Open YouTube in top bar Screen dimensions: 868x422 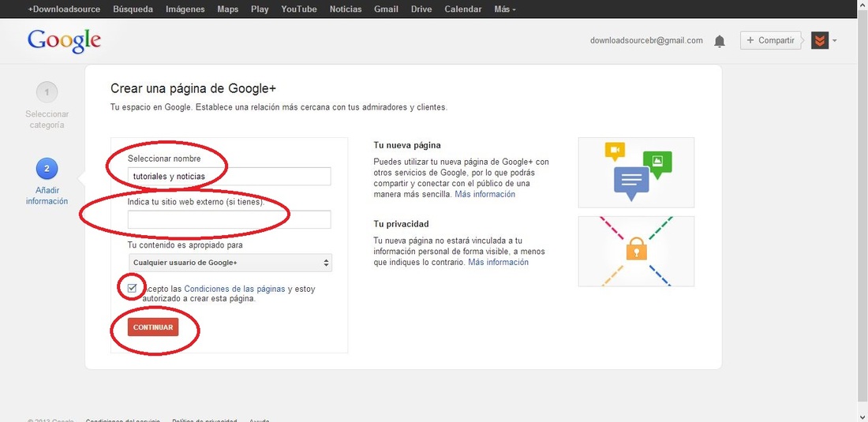tap(299, 9)
